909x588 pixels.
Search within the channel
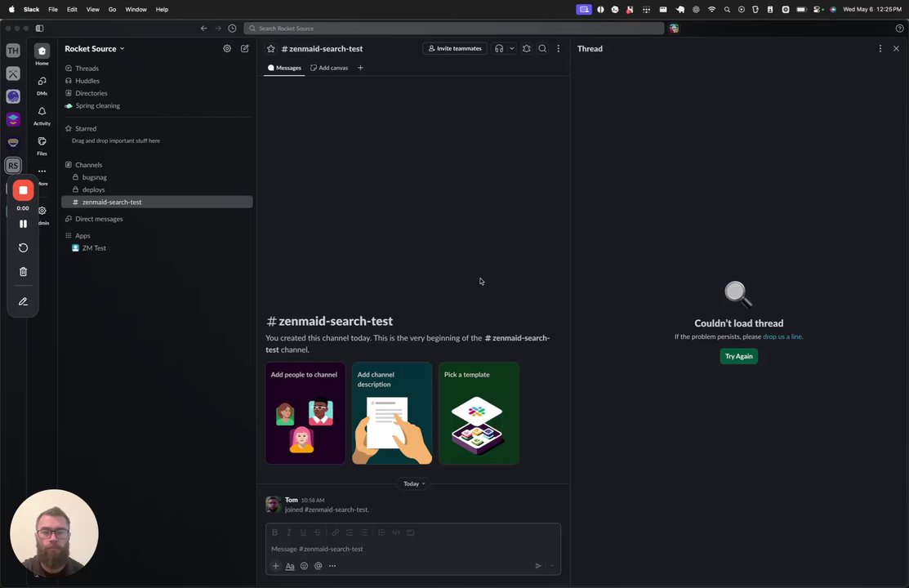pyautogui.click(x=542, y=49)
